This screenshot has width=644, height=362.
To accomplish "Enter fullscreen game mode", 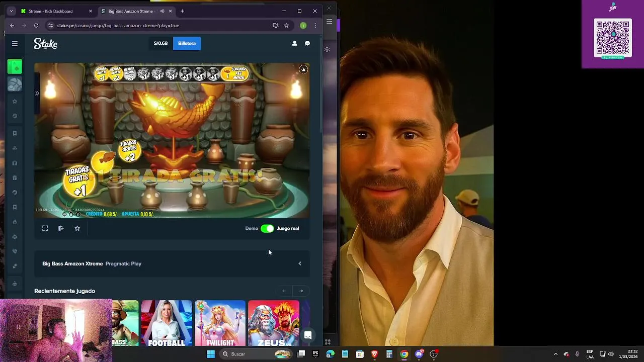I will pos(45,228).
